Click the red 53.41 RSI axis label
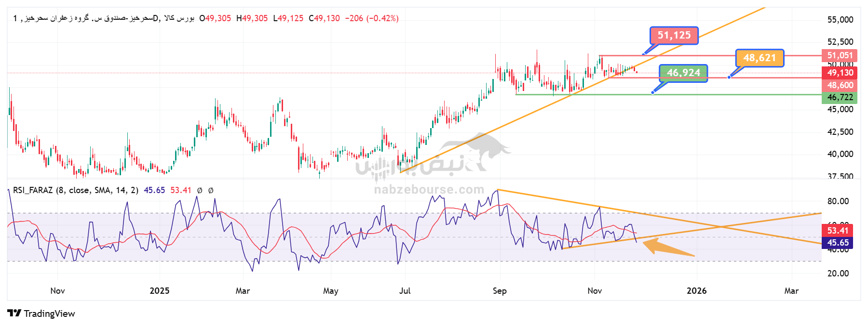 [838, 231]
